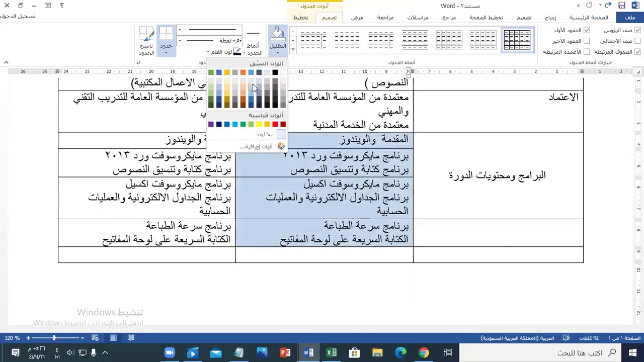Open the Customize Quick Access Toolbar dropdown

[578, 6]
